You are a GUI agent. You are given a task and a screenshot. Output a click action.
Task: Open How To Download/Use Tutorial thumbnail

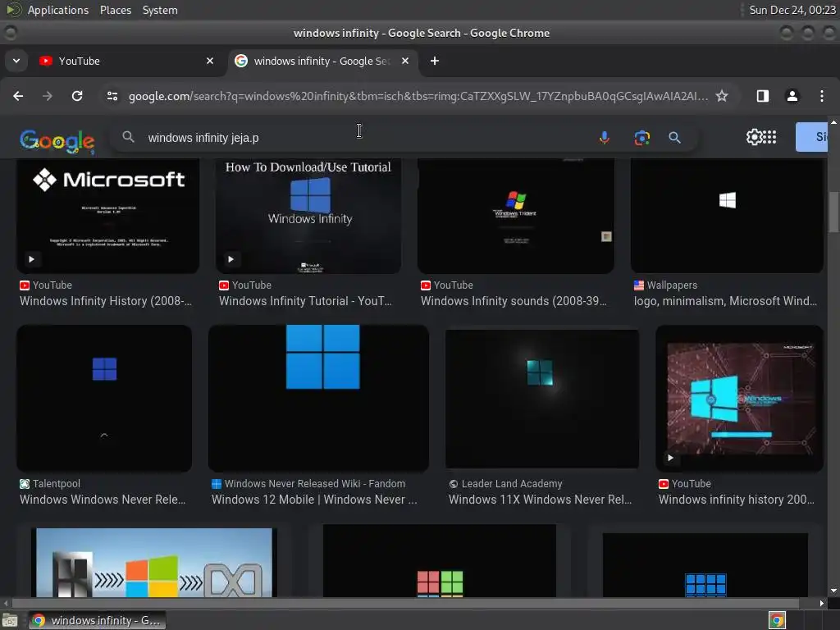click(x=308, y=216)
